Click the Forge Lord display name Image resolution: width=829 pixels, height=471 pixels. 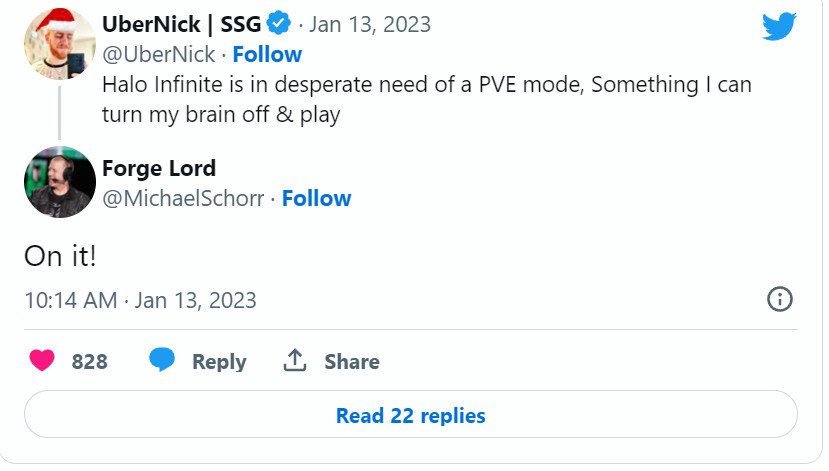159,168
